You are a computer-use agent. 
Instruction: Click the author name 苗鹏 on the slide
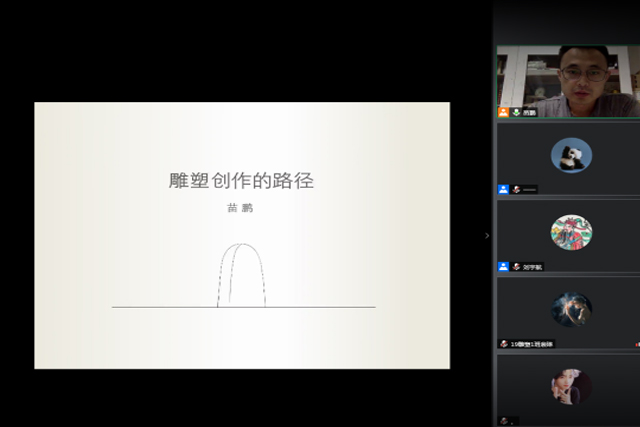(241, 209)
